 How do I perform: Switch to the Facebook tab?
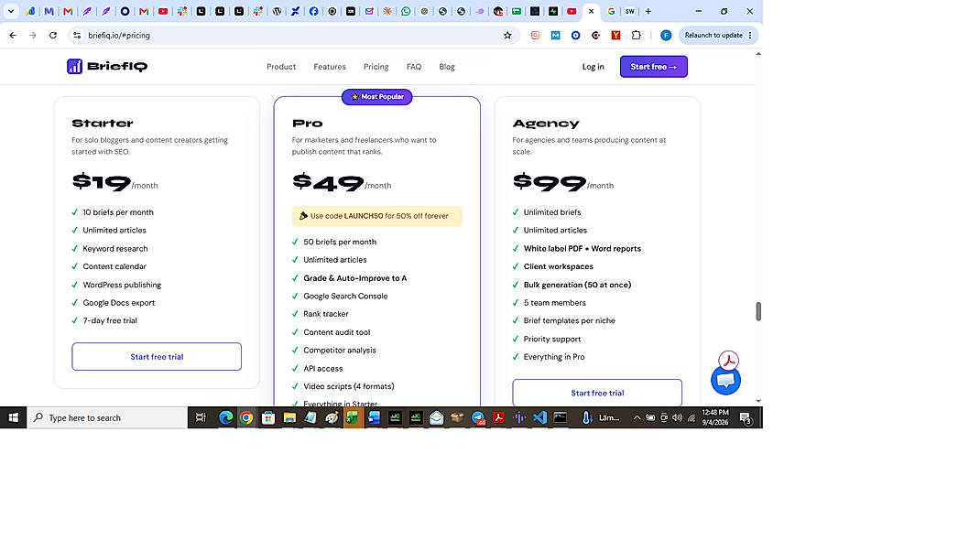tap(314, 11)
